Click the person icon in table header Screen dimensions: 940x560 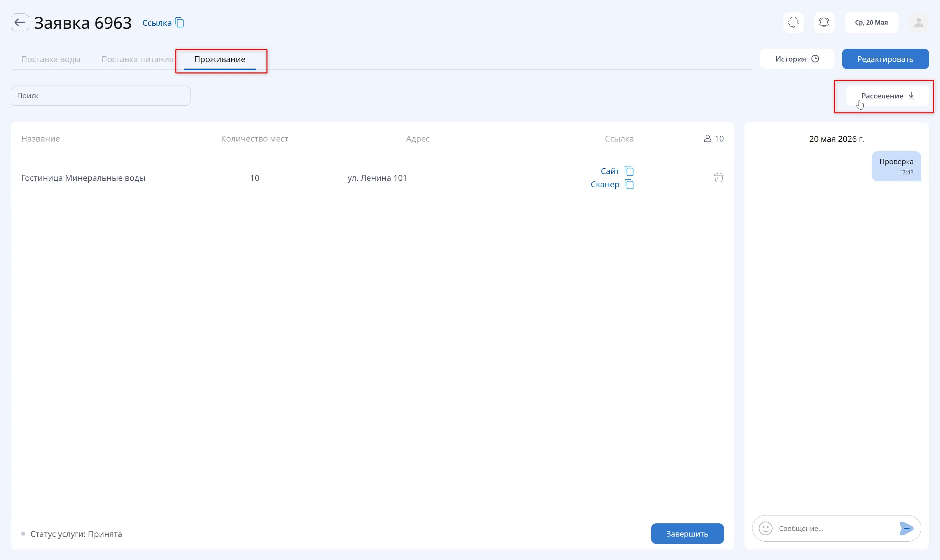pos(707,139)
